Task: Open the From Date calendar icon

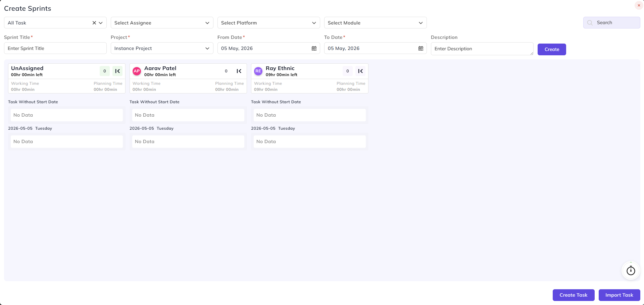Action: [x=314, y=48]
